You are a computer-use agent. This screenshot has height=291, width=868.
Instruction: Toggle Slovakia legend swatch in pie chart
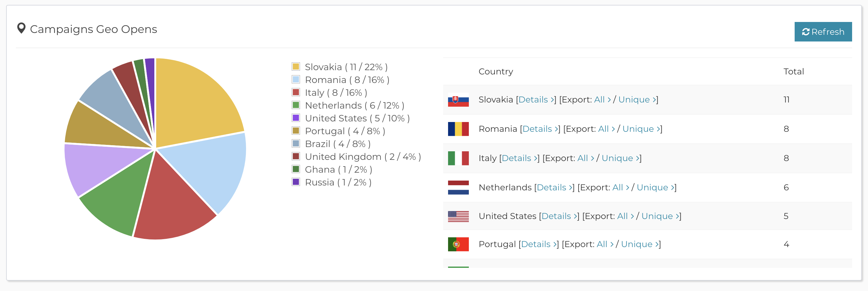click(296, 66)
